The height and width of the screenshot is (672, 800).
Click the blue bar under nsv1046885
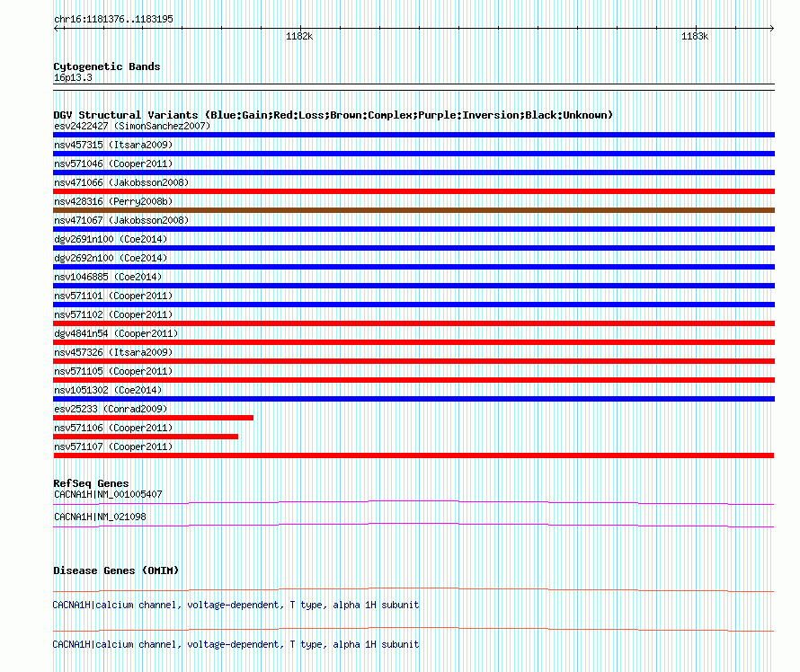(x=413, y=286)
